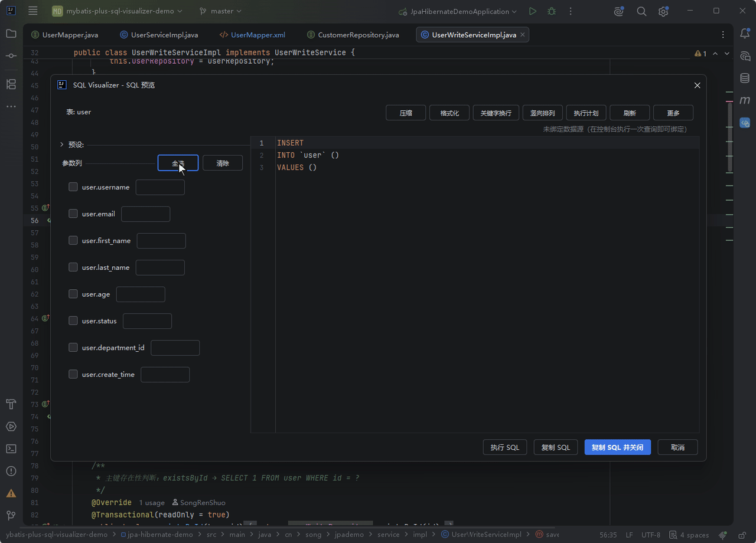
Task: Switch to the UserServiceImpl.java tab
Action: coord(159,35)
